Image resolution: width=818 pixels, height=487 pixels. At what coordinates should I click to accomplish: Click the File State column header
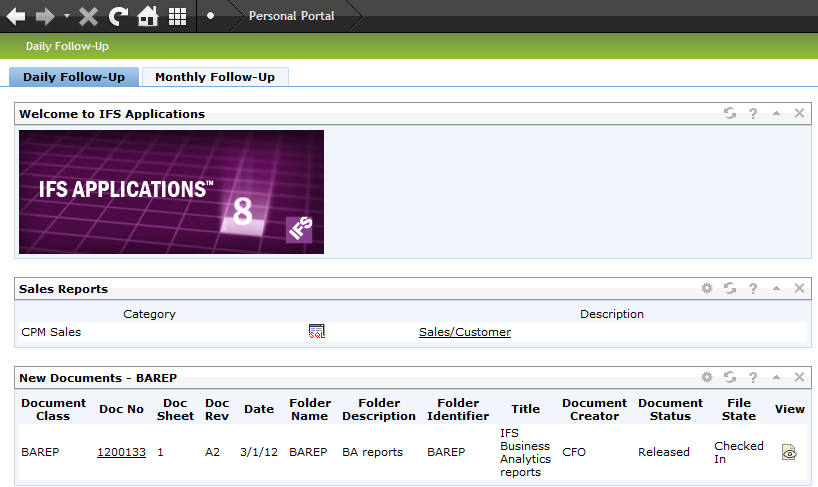pyautogui.click(x=739, y=409)
